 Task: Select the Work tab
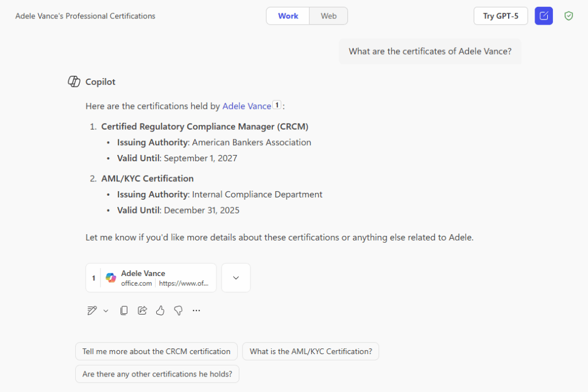[x=288, y=15]
